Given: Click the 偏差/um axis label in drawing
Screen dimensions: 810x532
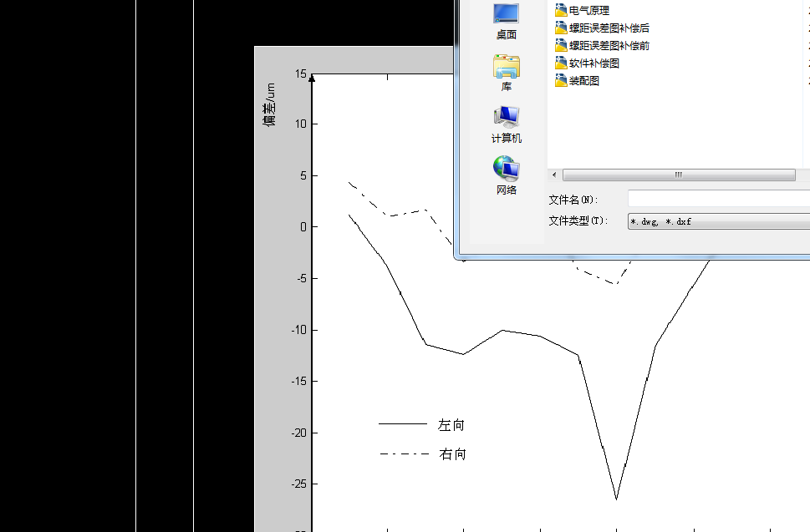Looking at the screenshot, I should point(269,104).
